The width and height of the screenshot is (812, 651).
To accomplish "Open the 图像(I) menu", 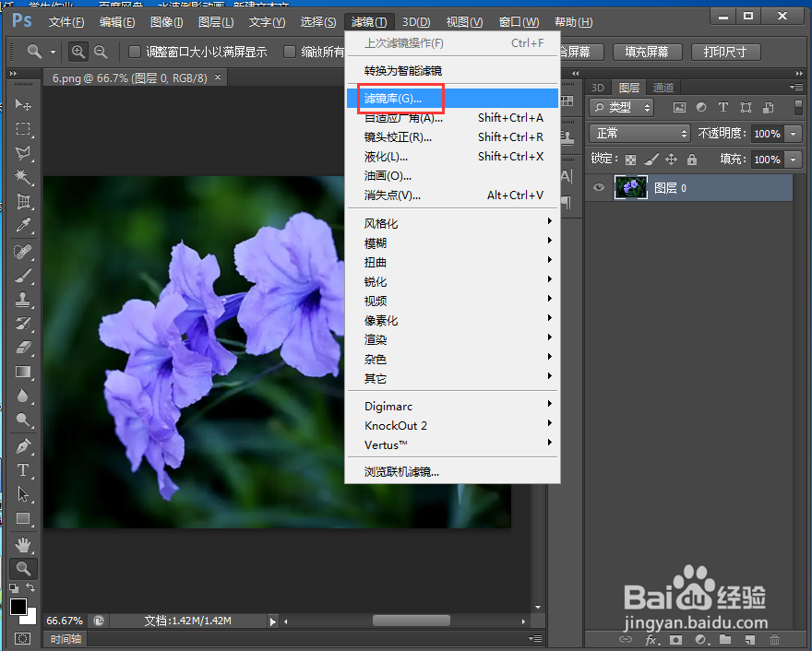I will 166,22.
